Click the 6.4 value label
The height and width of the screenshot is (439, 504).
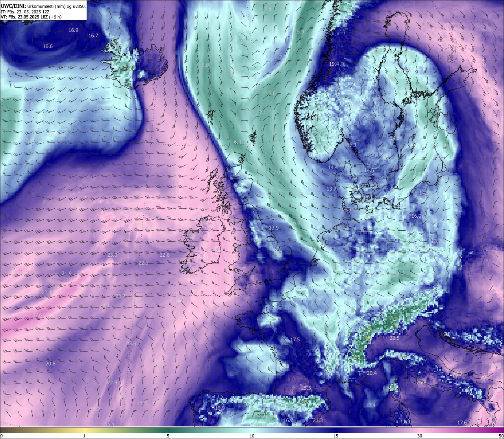237,142
